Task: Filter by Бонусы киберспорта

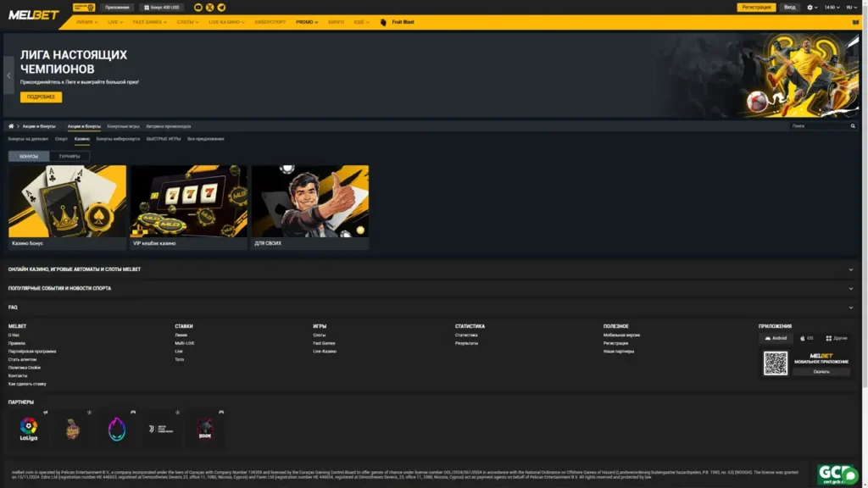Action: [x=118, y=139]
